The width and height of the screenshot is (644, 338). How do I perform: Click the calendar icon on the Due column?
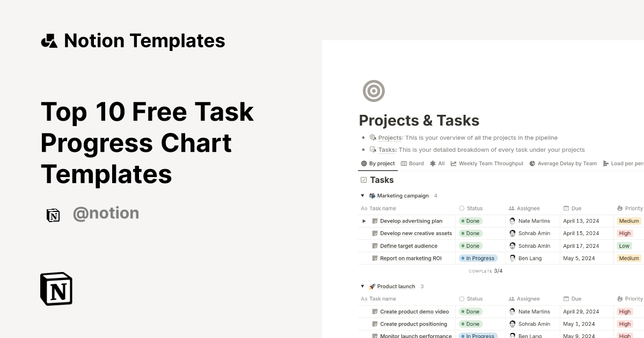tap(565, 208)
